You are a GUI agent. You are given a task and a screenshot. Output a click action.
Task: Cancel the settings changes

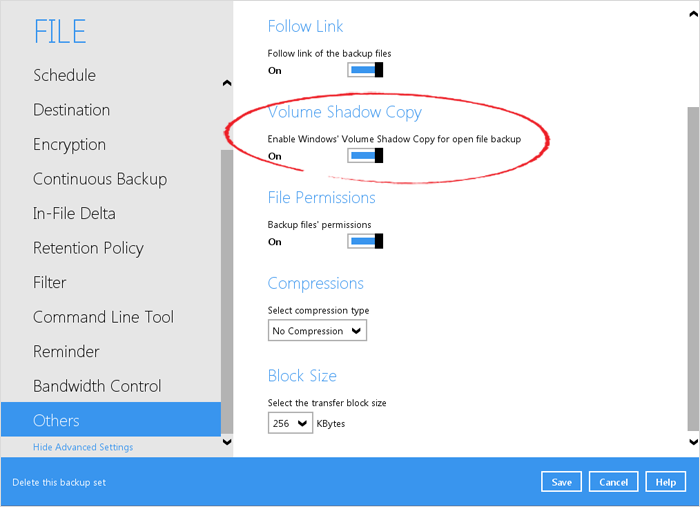[613, 482]
